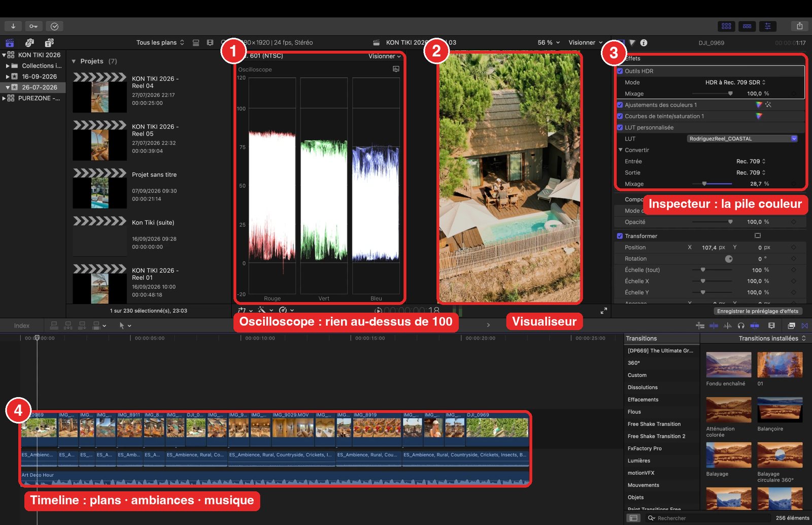Open the Info inspector icon
The height and width of the screenshot is (525, 812).
click(x=644, y=43)
